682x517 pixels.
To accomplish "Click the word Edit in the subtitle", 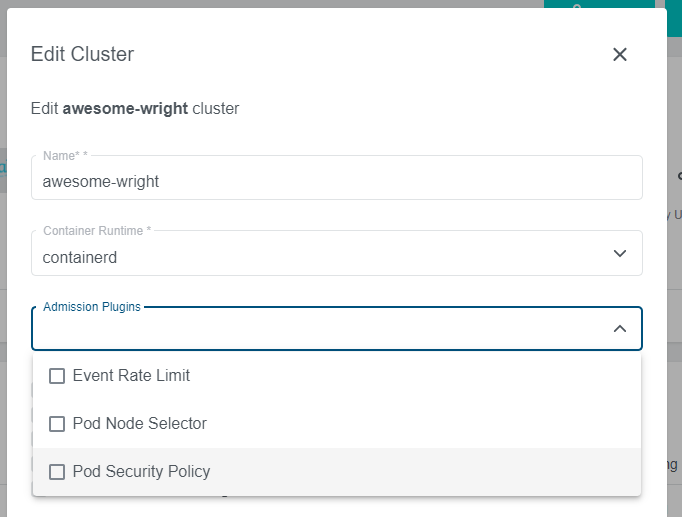I will coord(45,108).
